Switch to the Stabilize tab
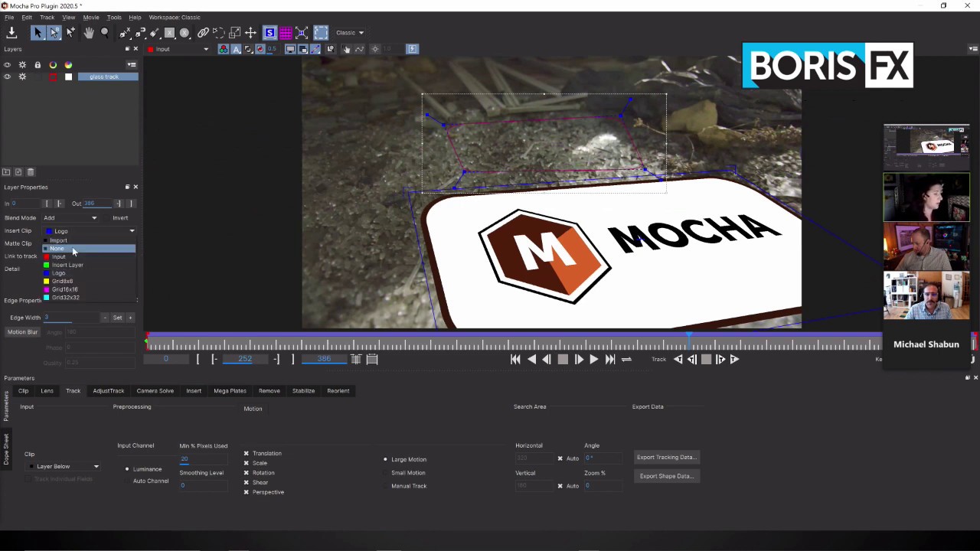 pyautogui.click(x=303, y=391)
